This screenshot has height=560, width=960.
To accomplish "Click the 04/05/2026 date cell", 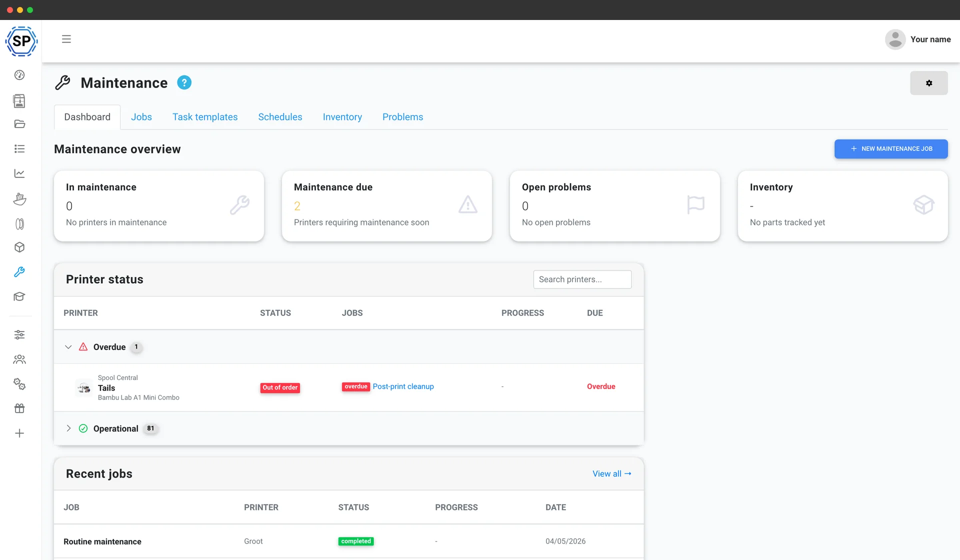I will click(565, 541).
